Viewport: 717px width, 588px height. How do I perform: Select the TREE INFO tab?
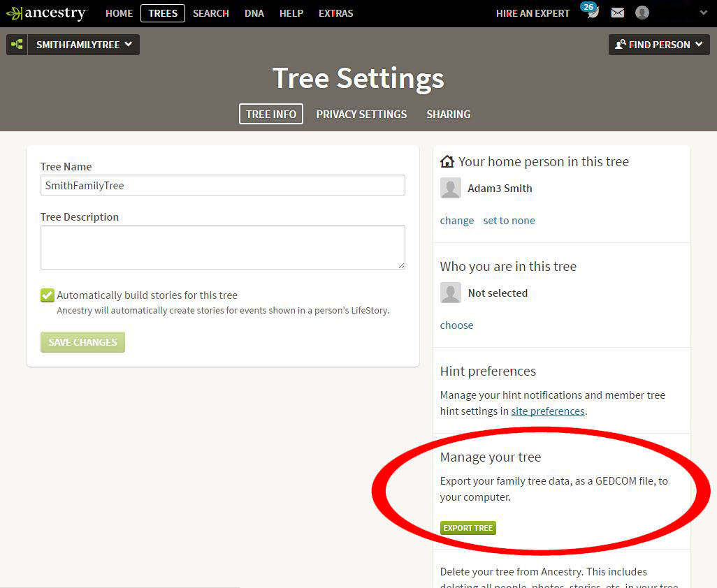pyautogui.click(x=271, y=115)
